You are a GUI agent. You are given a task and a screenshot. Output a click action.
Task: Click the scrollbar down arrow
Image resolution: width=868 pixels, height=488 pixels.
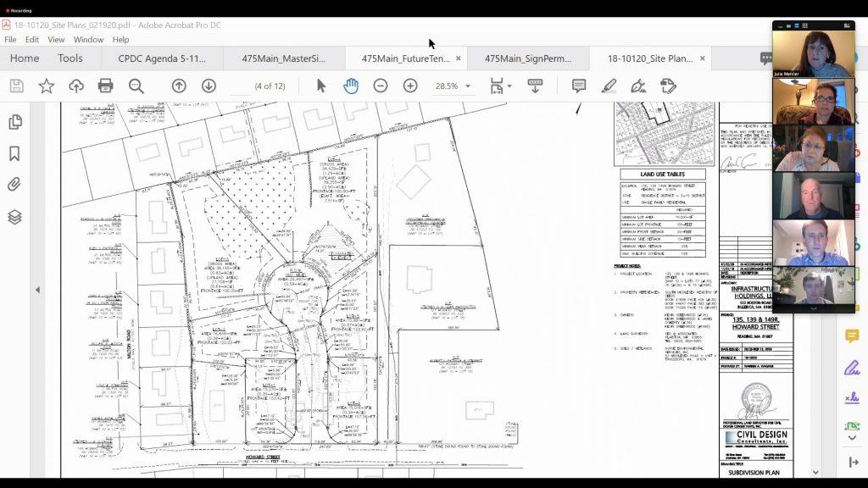click(815, 473)
